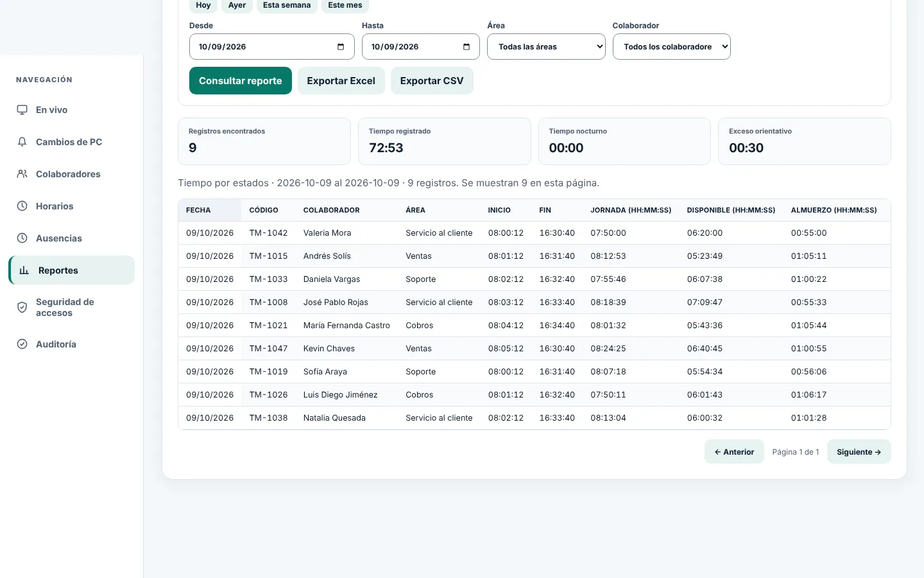
Task: Click the bar chart icon beside Reportes
Action: tap(24, 270)
